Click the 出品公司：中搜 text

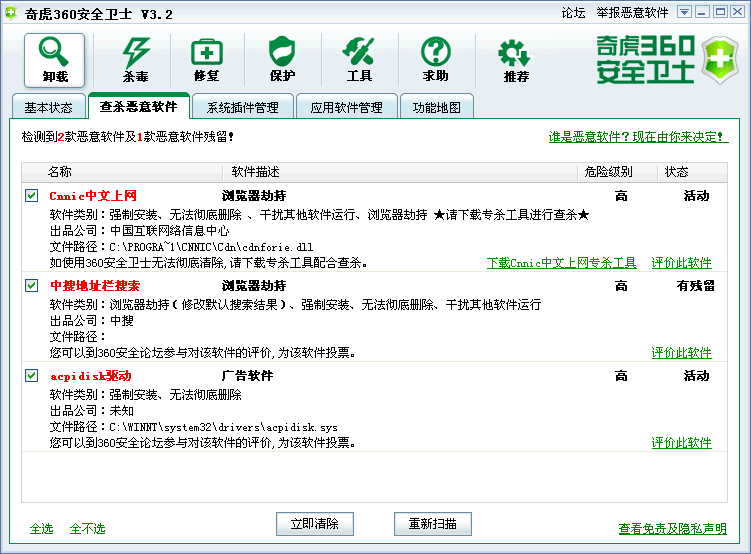(91, 321)
